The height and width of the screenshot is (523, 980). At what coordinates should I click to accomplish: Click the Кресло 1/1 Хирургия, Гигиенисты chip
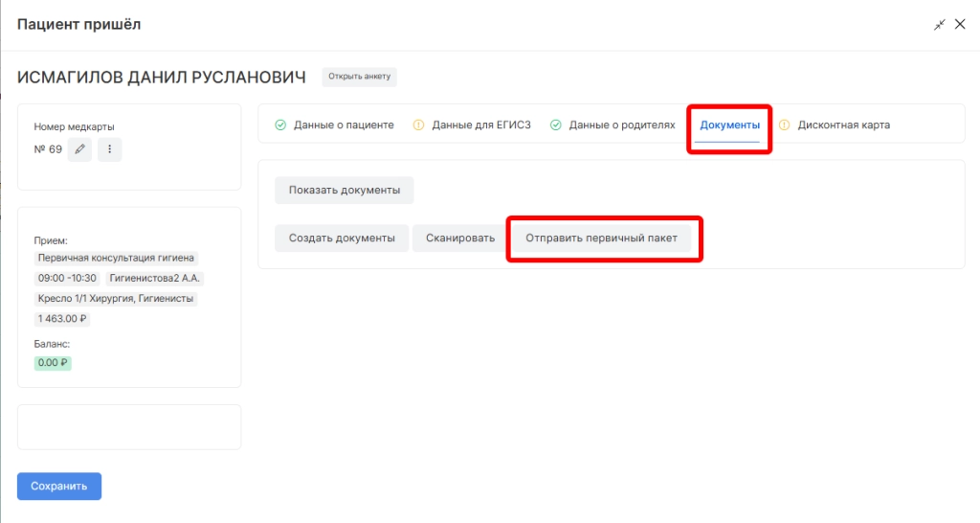tap(116, 299)
